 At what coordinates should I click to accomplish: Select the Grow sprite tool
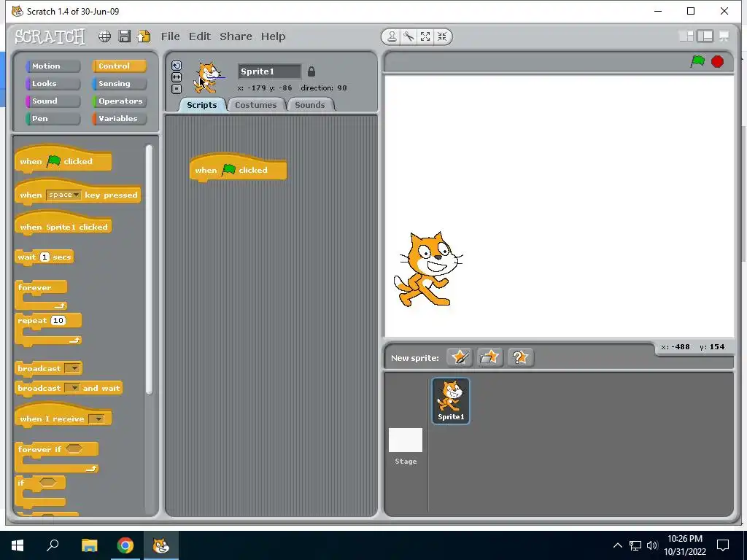pyautogui.click(x=425, y=36)
